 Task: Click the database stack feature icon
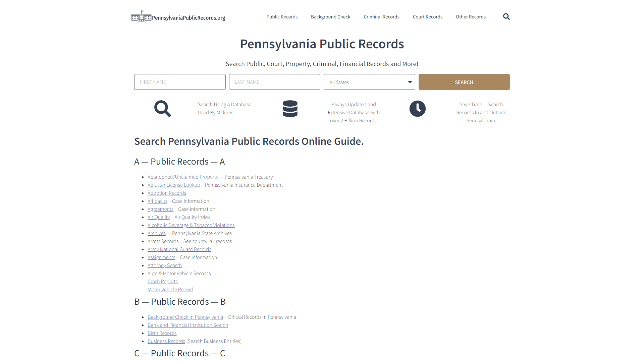coord(290,109)
